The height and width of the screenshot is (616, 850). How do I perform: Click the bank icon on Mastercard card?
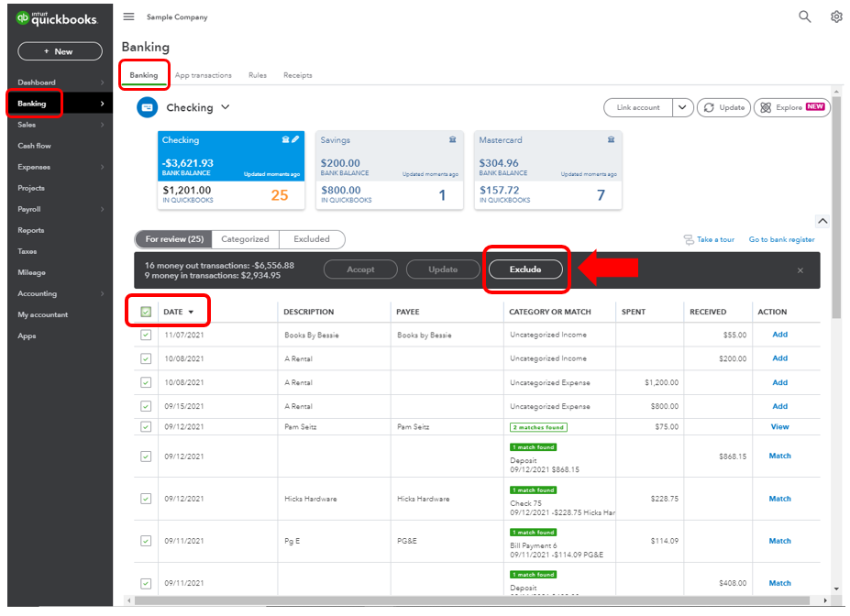[x=611, y=139]
